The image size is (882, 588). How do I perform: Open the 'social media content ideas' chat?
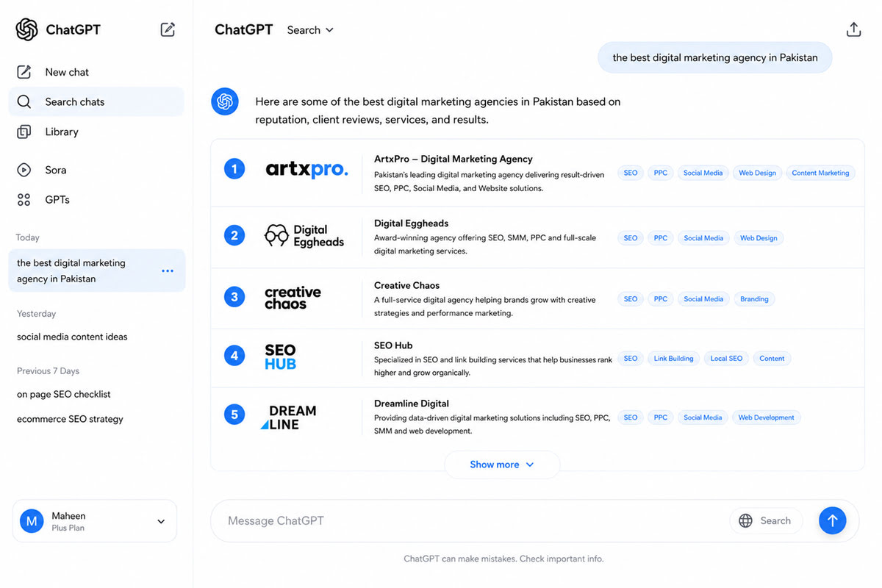[x=72, y=337]
